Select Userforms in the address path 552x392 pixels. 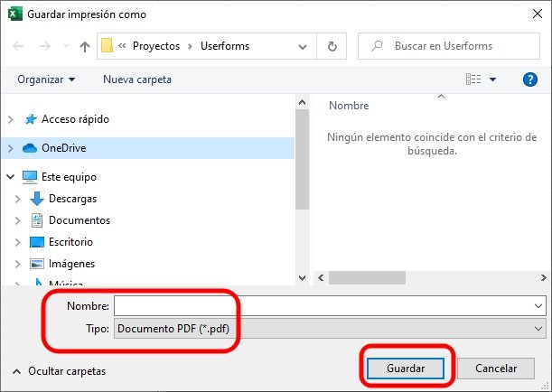[x=225, y=46]
